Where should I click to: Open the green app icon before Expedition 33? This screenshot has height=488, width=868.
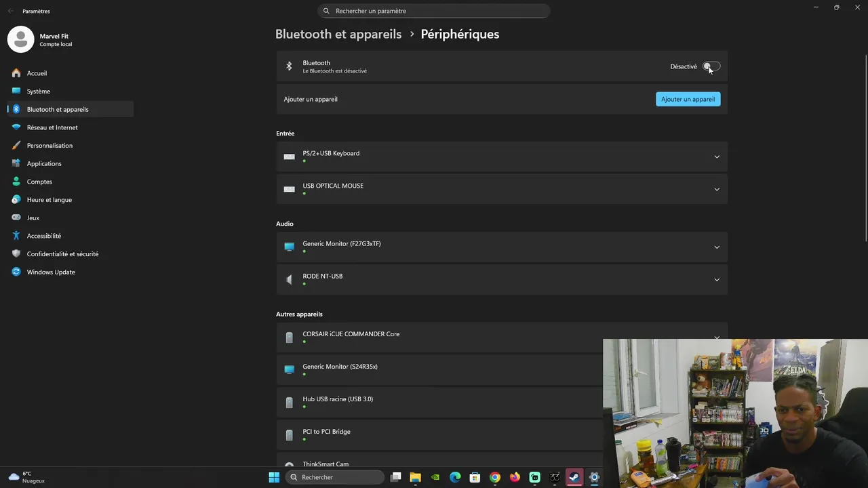[x=534, y=477]
